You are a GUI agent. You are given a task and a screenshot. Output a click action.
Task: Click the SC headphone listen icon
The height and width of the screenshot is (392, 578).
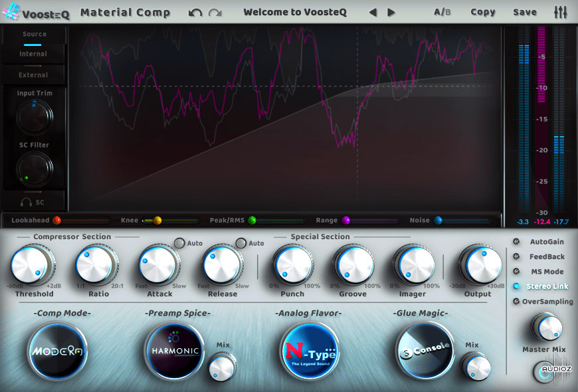[x=34, y=201]
